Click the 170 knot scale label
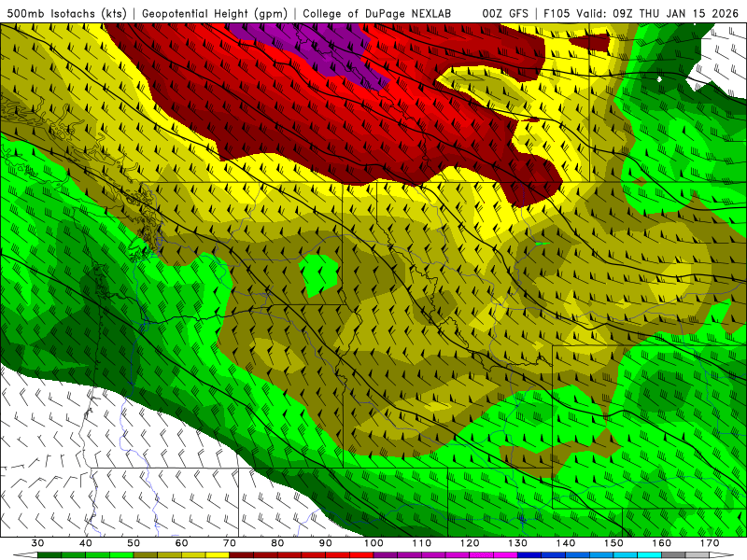Viewport: 747px width, 560px height. pyautogui.click(x=710, y=543)
